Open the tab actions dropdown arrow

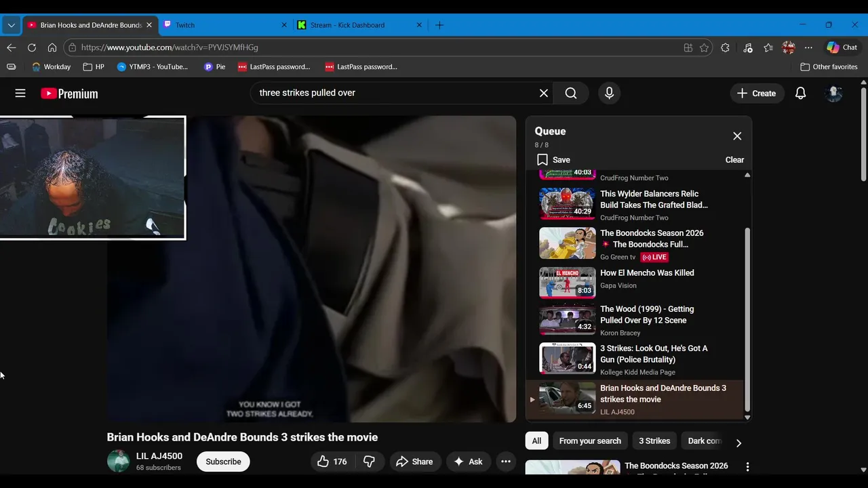(11, 25)
